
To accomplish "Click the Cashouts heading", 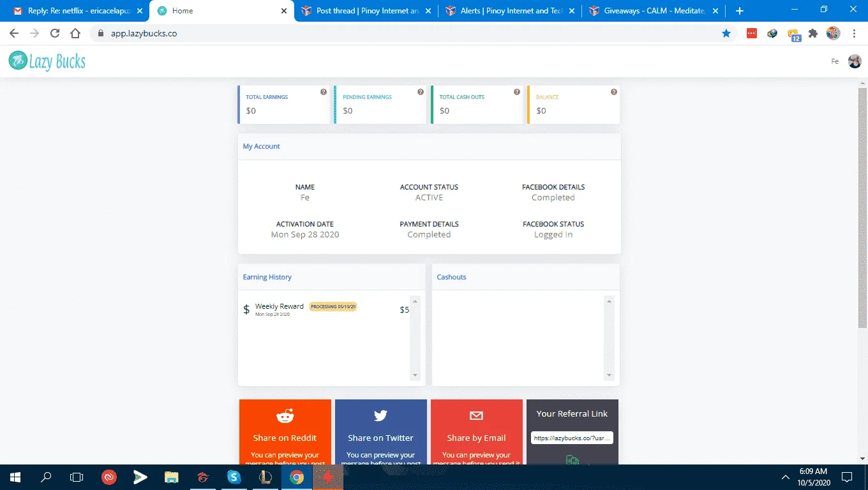I will 451,277.
